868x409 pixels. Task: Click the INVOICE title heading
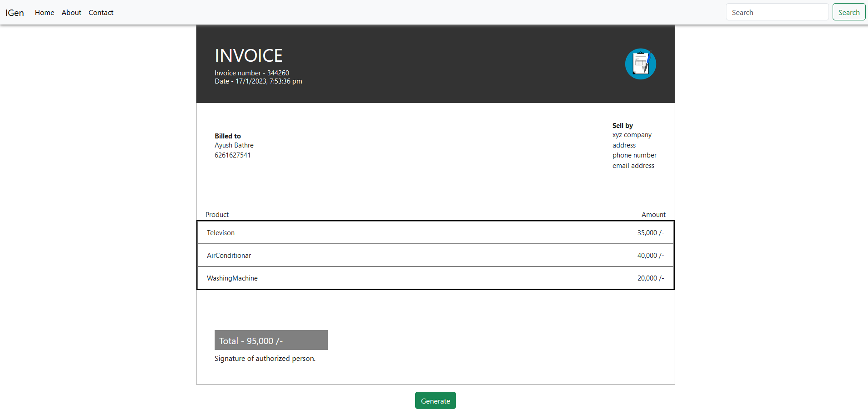(249, 55)
